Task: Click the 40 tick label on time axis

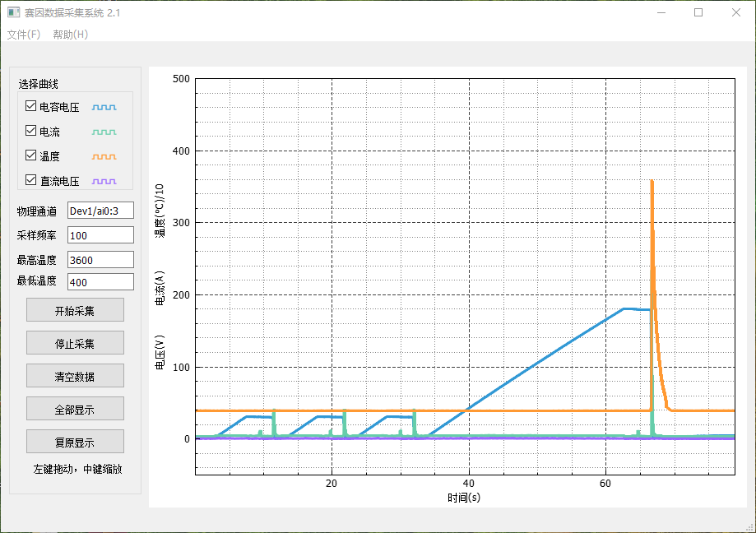Action: (469, 484)
